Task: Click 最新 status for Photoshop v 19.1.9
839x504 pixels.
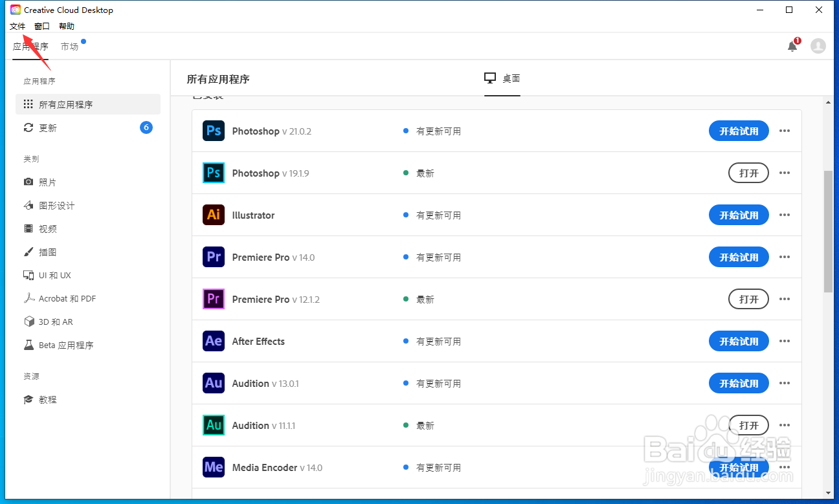Action: pos(425,173)
